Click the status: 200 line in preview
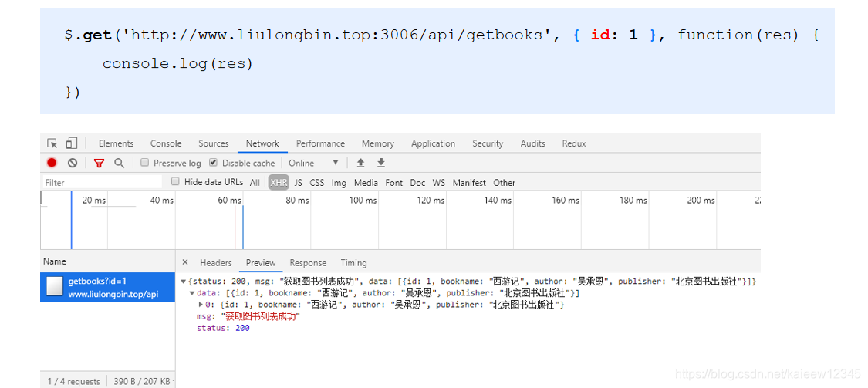Image resolution: width=868 pixels, height=388 pixels. tap(223, 329)
